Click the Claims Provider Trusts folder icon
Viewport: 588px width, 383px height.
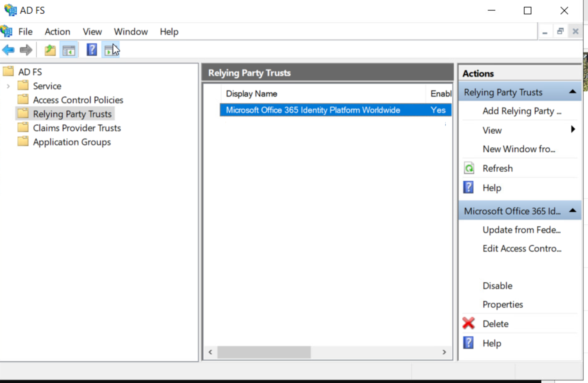point(23,127)
